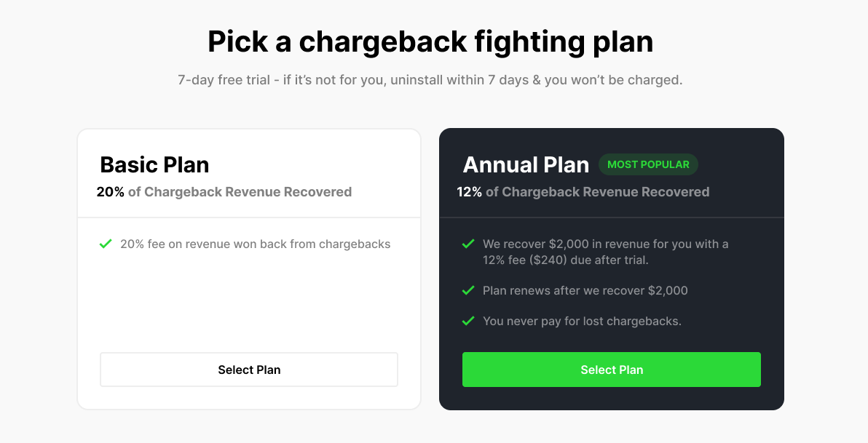Click the empty space above Basic Plan's button
The width and height of the screenshot is (868, 443).
coord(249,306)
